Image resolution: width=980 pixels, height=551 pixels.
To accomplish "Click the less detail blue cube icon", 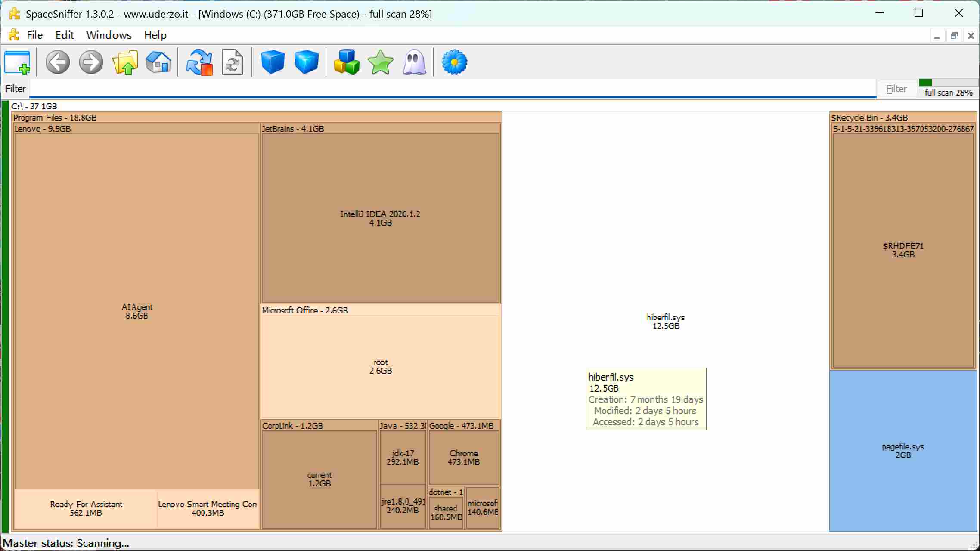I will (273, 62).
